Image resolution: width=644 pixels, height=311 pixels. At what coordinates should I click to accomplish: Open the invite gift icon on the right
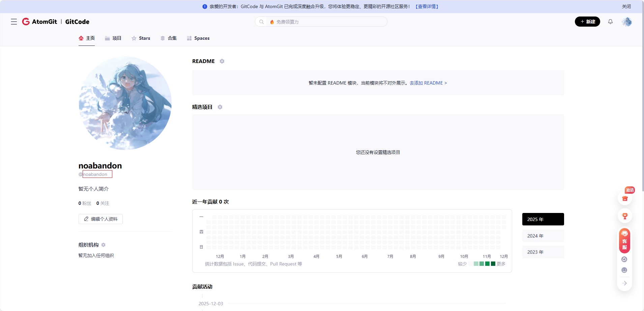tap(624, 198)
